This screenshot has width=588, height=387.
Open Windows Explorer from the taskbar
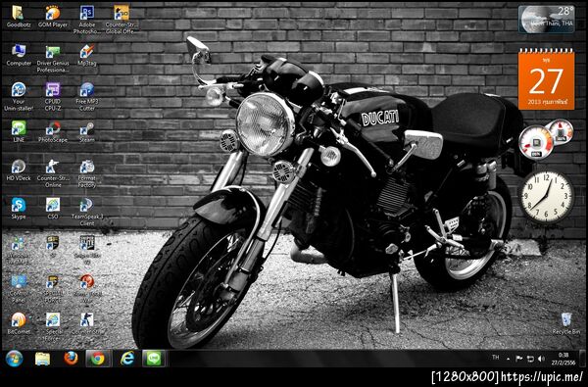(42, 359)
